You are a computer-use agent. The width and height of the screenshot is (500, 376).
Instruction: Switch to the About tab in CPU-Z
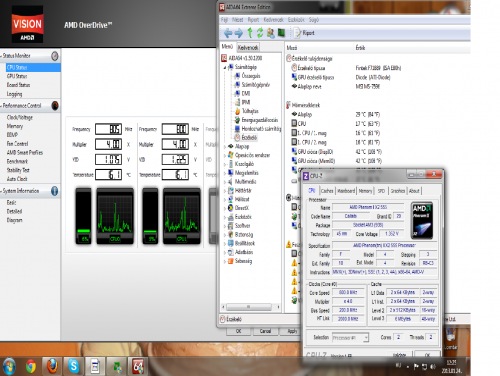(x=414, y=191)
